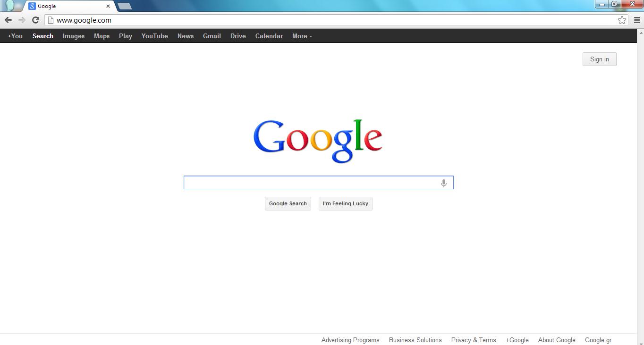Click the page document icon in omnibox

50,20
